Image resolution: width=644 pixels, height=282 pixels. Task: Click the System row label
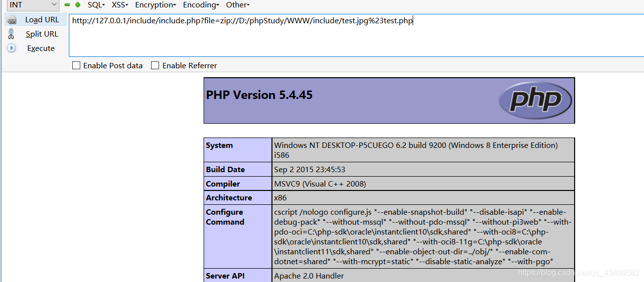pyautogui.click(x=219, y=145)
